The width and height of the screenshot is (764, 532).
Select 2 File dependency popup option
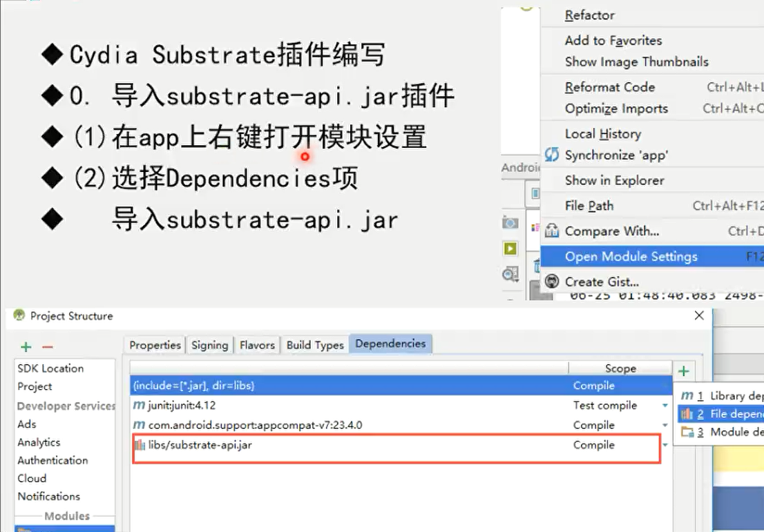tap(720, 414)
